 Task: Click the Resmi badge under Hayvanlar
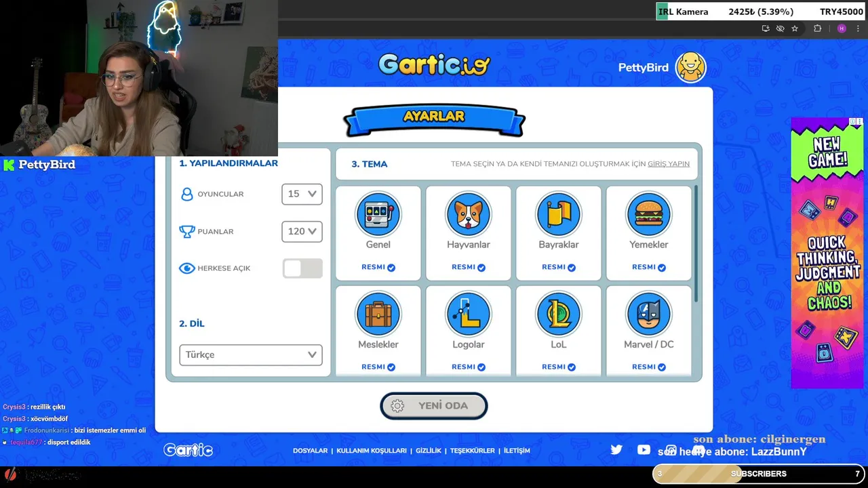click(469, 267)
